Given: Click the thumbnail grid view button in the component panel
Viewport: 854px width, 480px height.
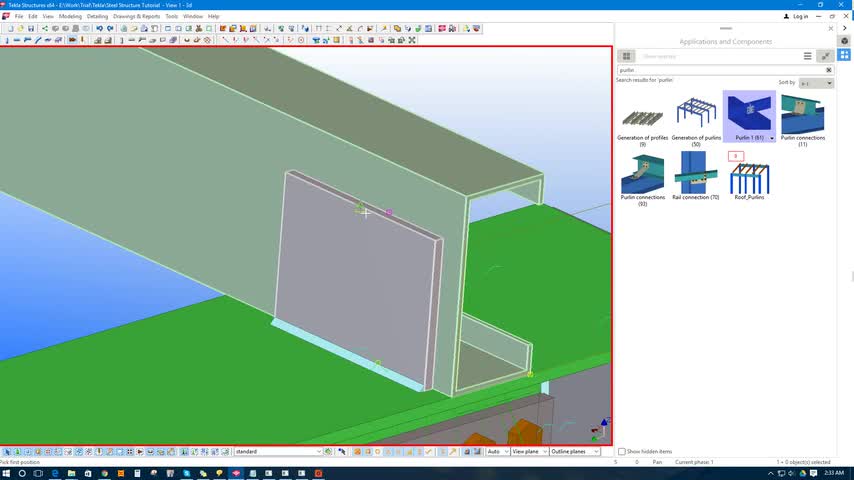Looking at the screenshot, I should coord(626,56).
